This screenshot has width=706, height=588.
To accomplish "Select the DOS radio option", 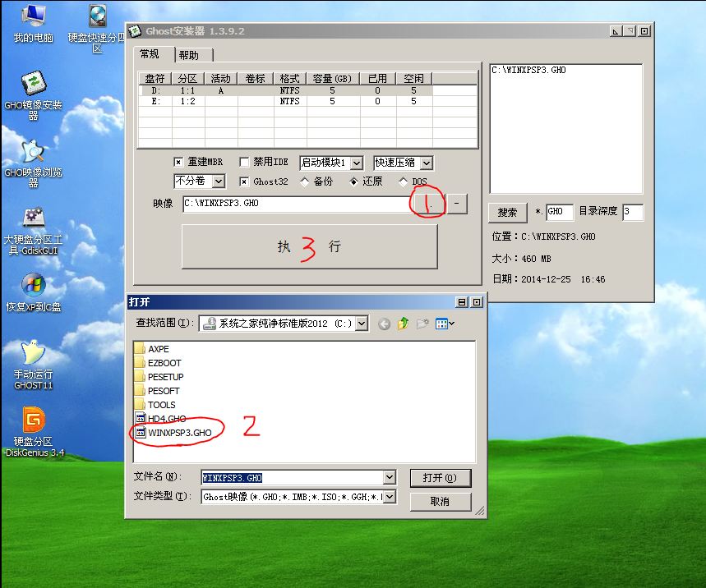I will pyautogui.click(x=403, y=181).
